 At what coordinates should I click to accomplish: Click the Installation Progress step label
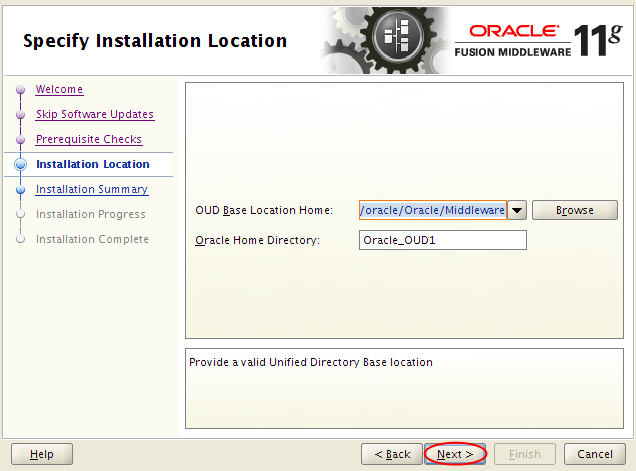[91, 214]
